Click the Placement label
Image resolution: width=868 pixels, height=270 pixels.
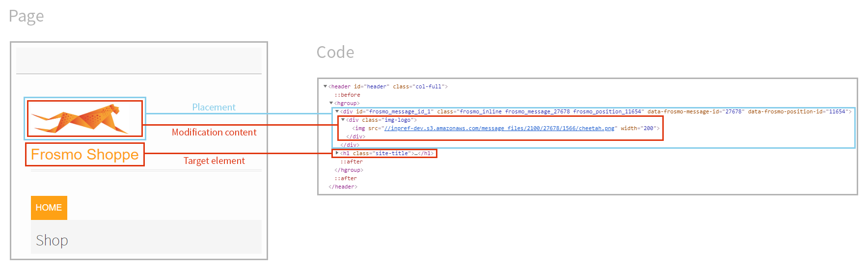click(214, 107)
